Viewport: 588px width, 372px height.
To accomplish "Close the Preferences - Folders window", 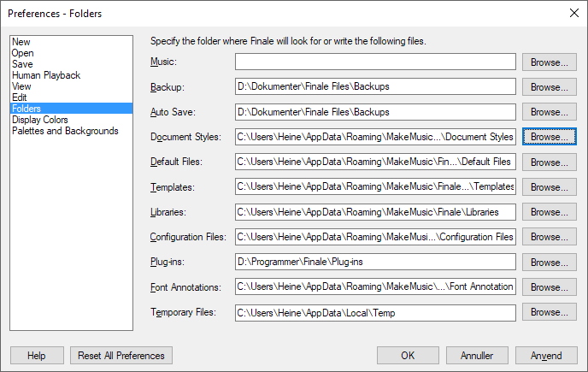I will 573,13.
